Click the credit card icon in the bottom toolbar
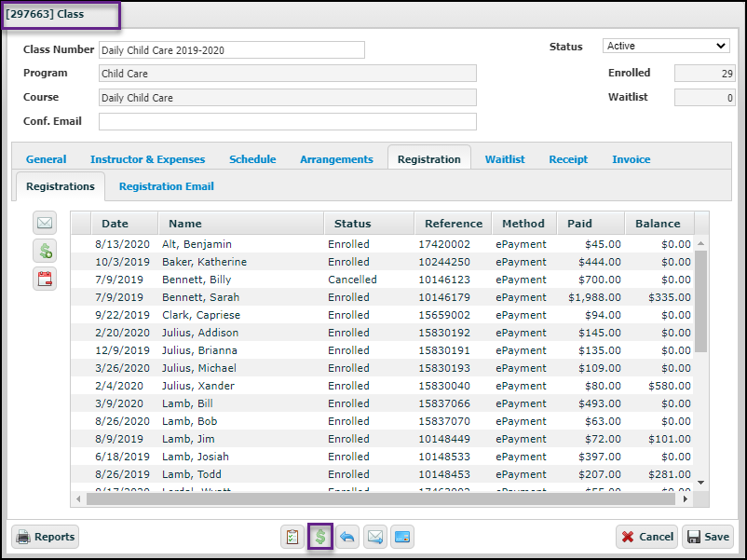The height and width of the screenshot is (560, 747). tap(402, 537)
